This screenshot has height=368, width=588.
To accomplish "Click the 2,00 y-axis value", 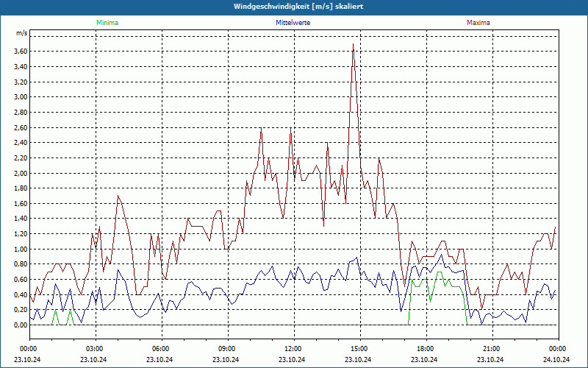I will pos(21,173).
